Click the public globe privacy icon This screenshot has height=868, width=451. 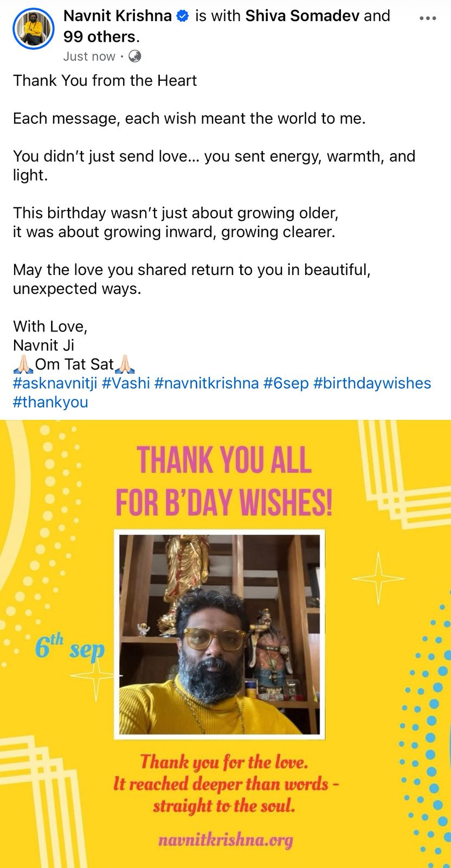point(135,56)
